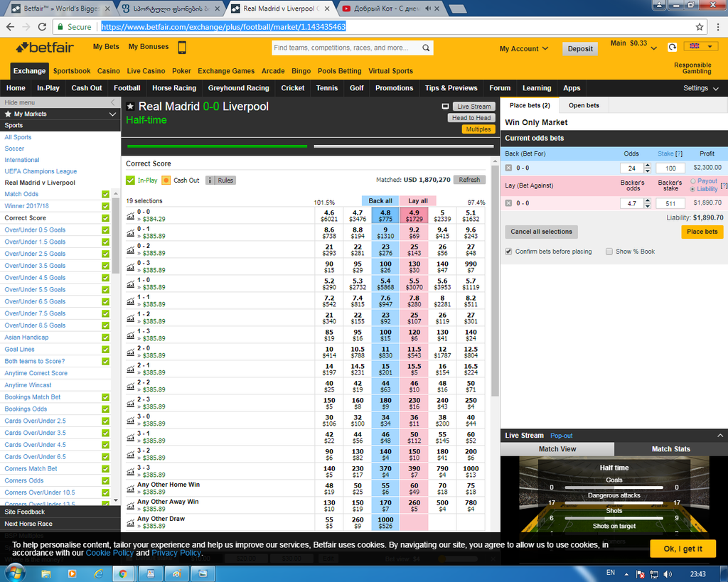Image resolution: width=728 pixels, height=582 pixels.
Task: Toggle the Over/Under 2.5 Goals checkbox
Action: [x=106, y=254]
